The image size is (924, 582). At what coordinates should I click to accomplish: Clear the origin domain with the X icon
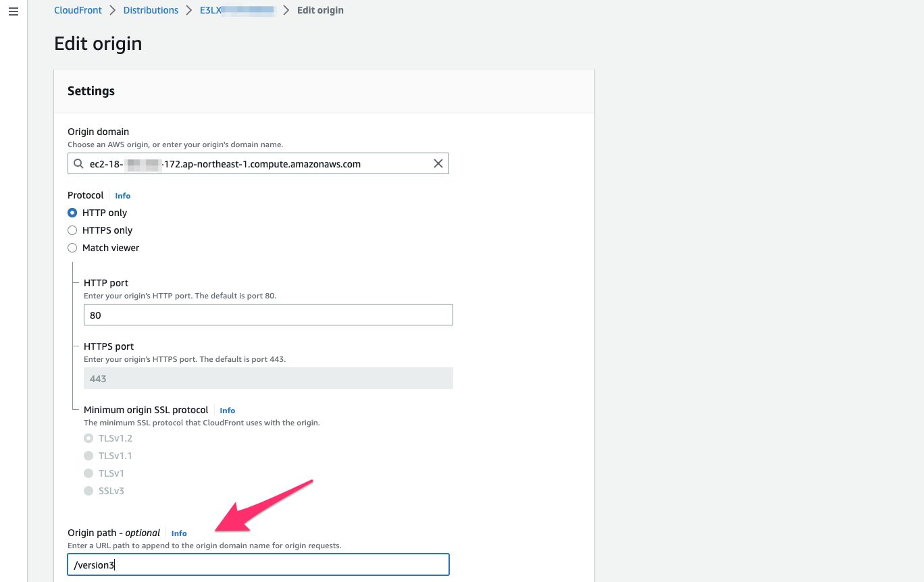[x=438, y=163]
